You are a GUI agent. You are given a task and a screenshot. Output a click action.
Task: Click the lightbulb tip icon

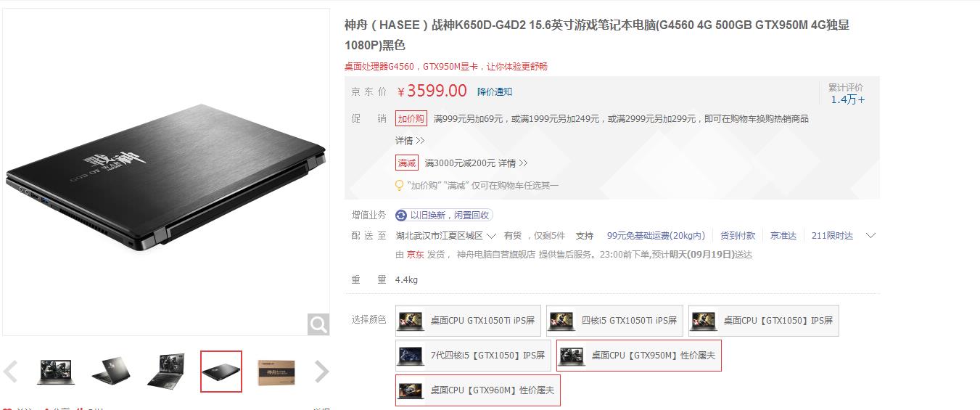[x=399, y=186]
